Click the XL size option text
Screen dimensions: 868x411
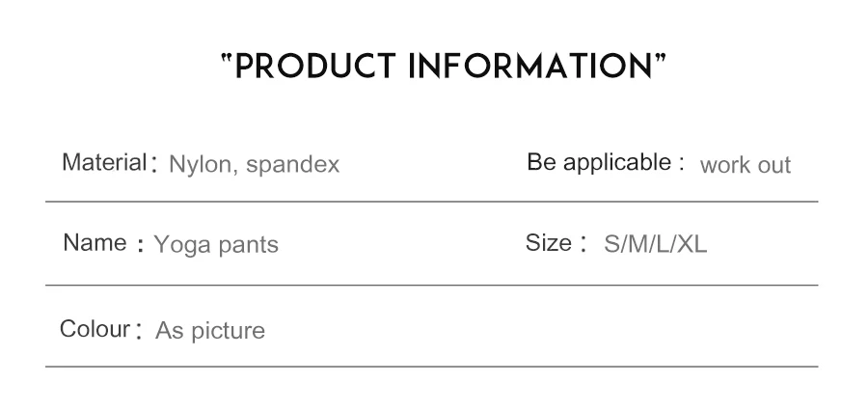(692, 244)
